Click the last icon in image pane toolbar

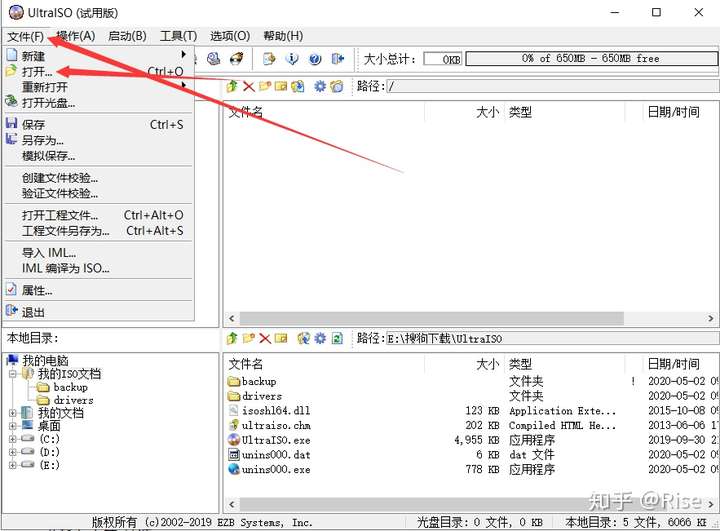click(337, 86)
